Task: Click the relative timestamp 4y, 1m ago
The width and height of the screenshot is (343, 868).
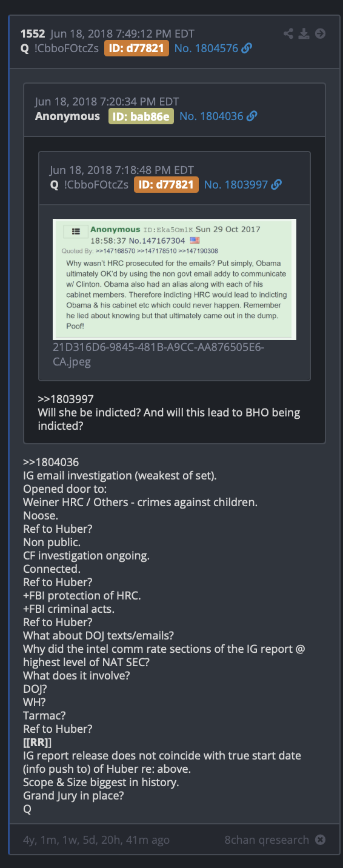Action: click(x=96, y=840)
